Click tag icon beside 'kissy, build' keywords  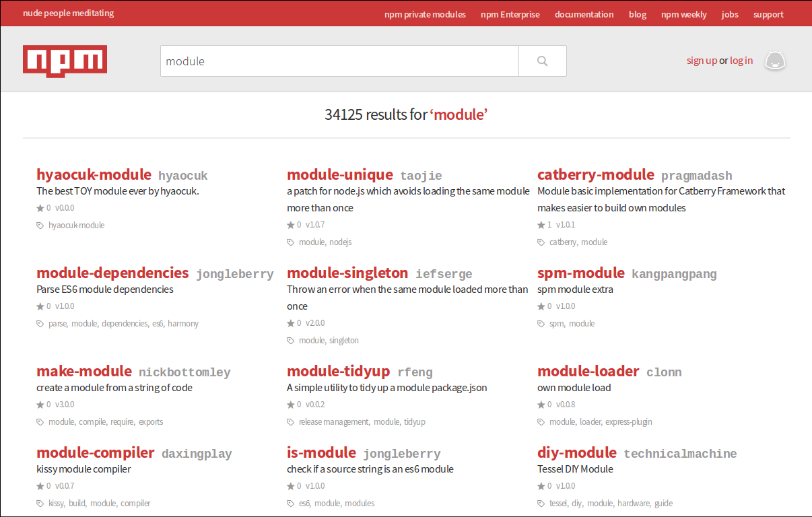40,504
